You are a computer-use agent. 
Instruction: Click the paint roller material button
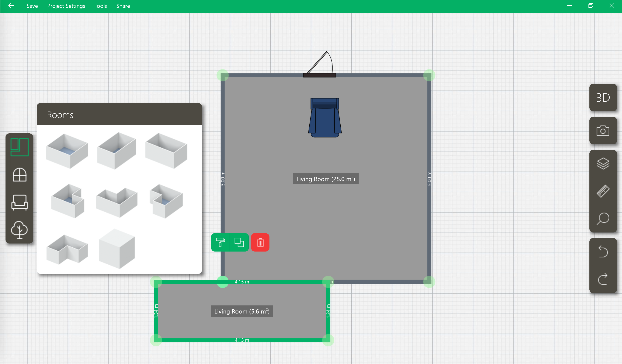point(220,242)
